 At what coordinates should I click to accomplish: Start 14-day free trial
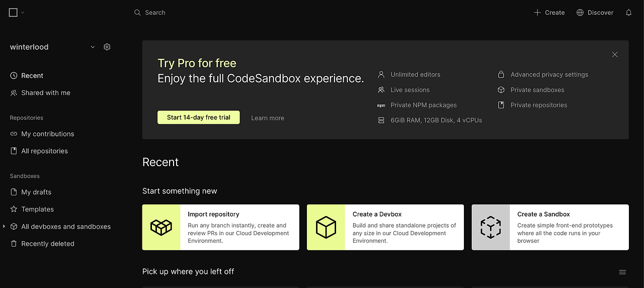pyautogui.click(x=199, y=117)
